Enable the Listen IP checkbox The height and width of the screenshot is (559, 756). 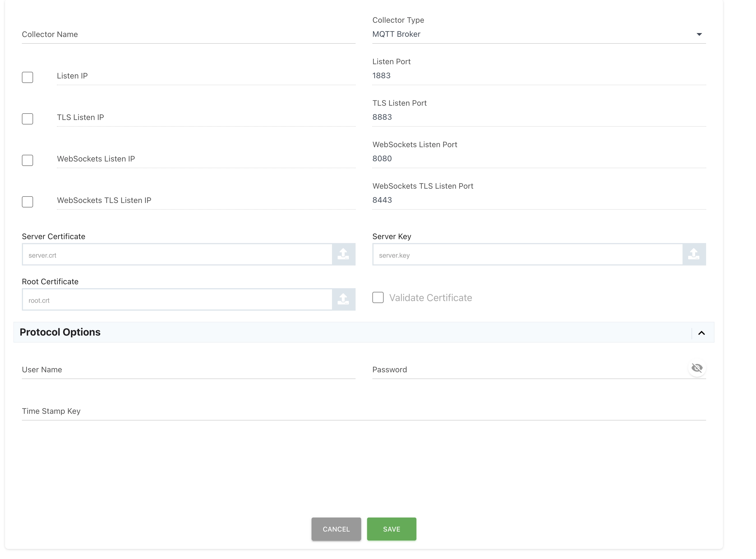(x=27, y=77)
